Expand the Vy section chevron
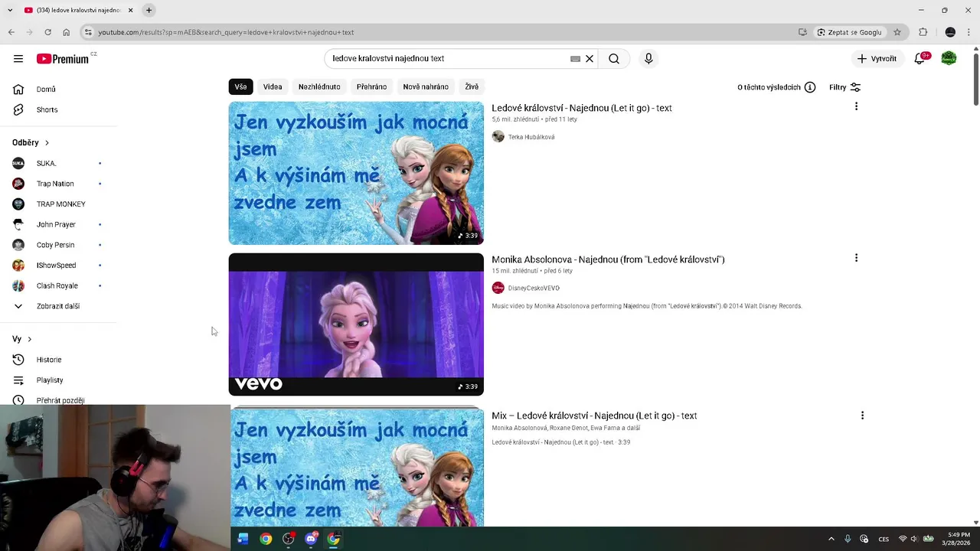The image size is (980, 551). pyautogui.click(x=30, y=339)
